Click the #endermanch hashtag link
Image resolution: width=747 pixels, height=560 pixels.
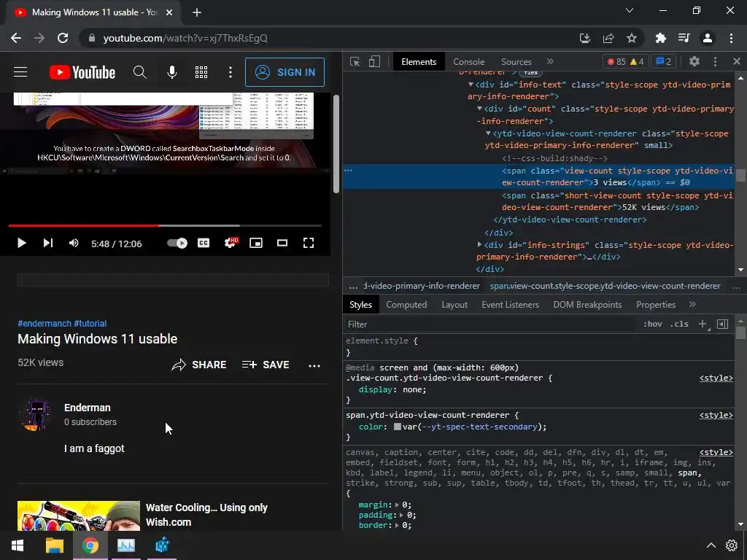(x=44, y=323)
